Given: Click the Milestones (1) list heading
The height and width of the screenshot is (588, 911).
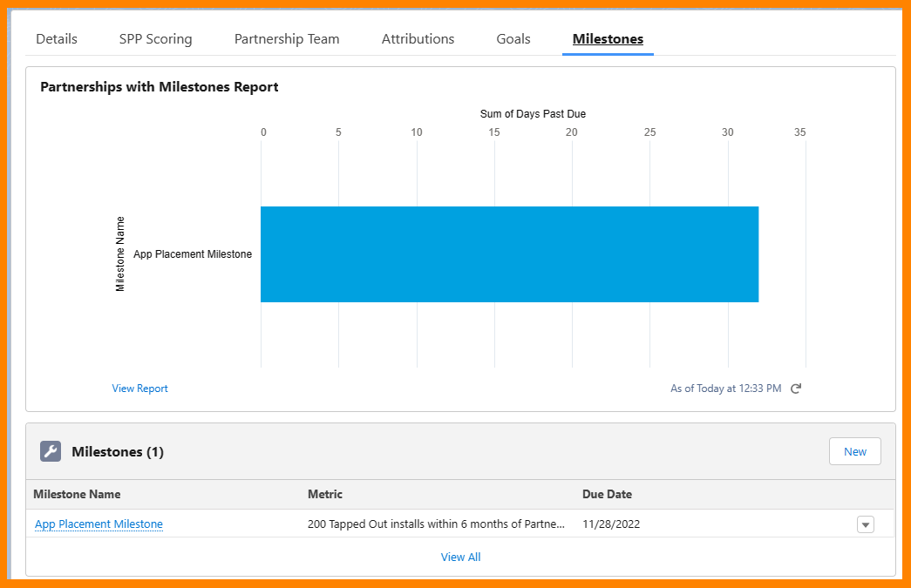Looking at the screenshot, I should (x=118, y=451).
